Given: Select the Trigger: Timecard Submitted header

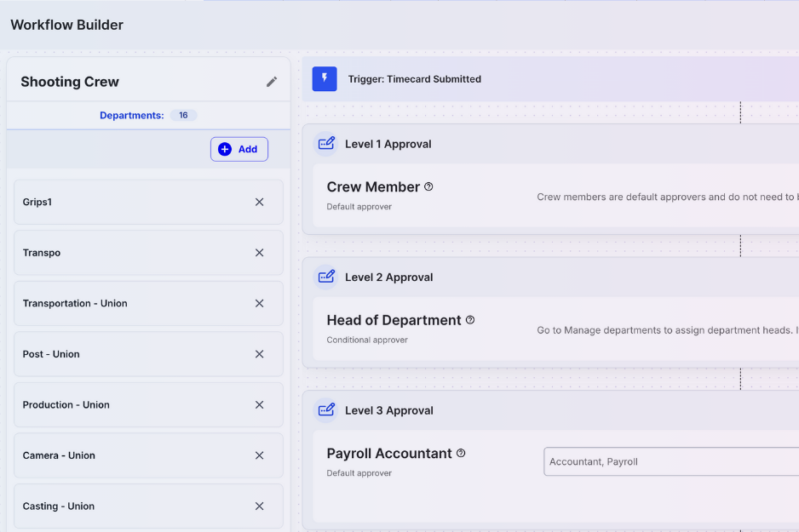Looking at the screenshot, I should click(414, 79).
